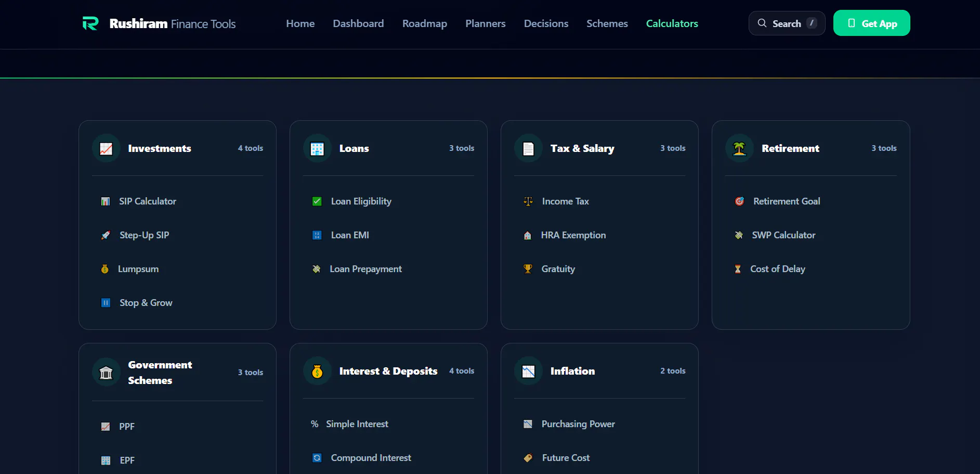Open the HRA Exemption link
Viewport: 980px width, 474px height.
[573, 235]
